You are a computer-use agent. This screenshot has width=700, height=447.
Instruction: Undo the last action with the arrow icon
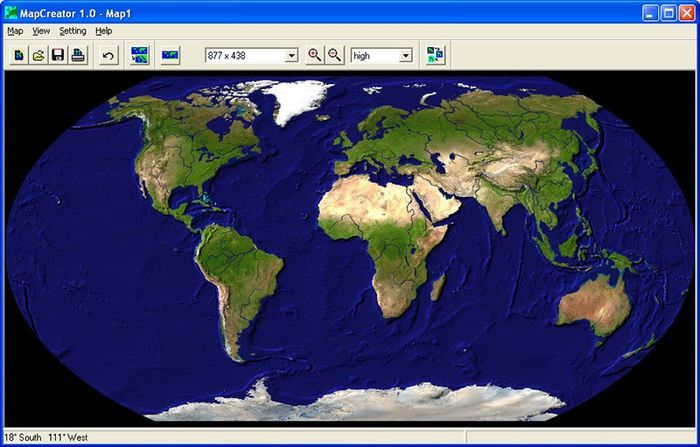[108, 55]
